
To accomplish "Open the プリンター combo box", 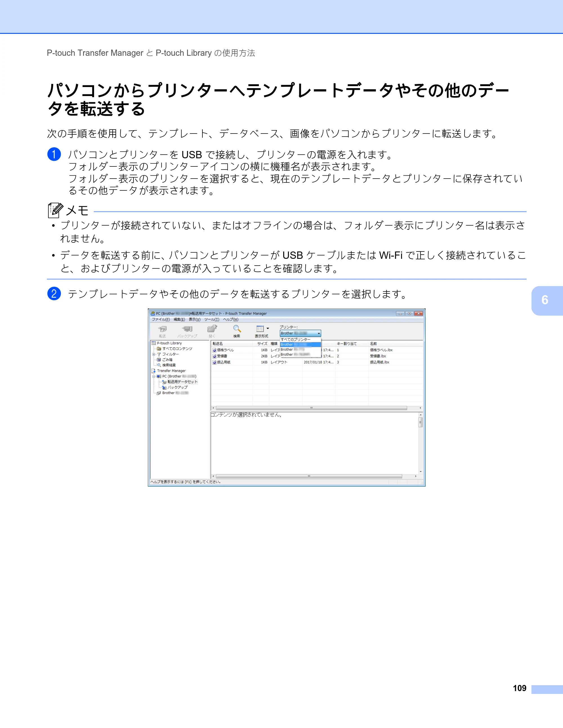I will click(300, 333).
